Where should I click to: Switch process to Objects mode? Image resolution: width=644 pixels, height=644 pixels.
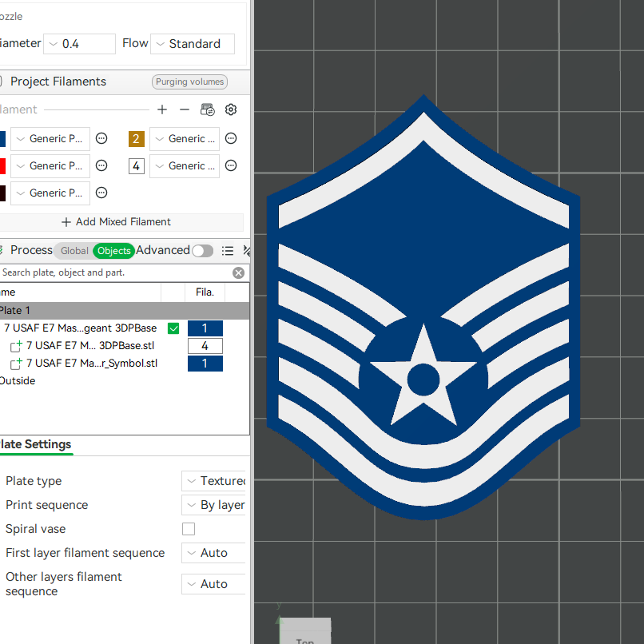pos(113,251)
